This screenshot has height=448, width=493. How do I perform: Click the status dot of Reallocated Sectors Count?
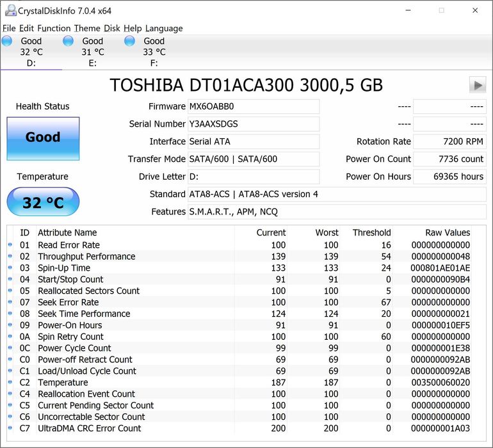pos(10,291)
